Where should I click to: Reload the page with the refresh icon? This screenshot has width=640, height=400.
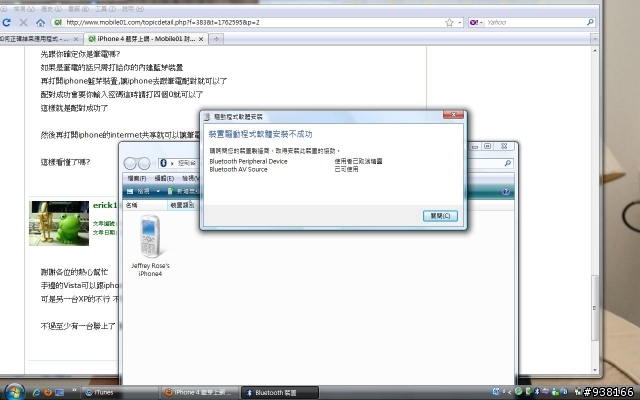(6, 22)
